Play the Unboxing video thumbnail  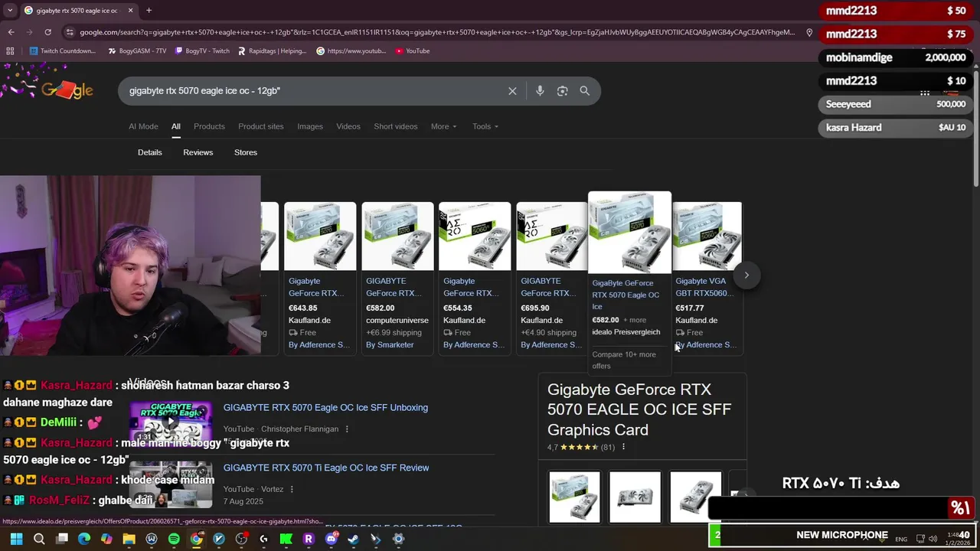click(x=170, y=422)
